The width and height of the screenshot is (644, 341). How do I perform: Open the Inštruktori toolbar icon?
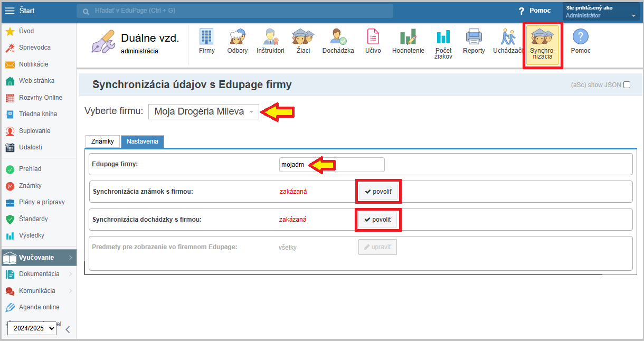click(270, 41)
